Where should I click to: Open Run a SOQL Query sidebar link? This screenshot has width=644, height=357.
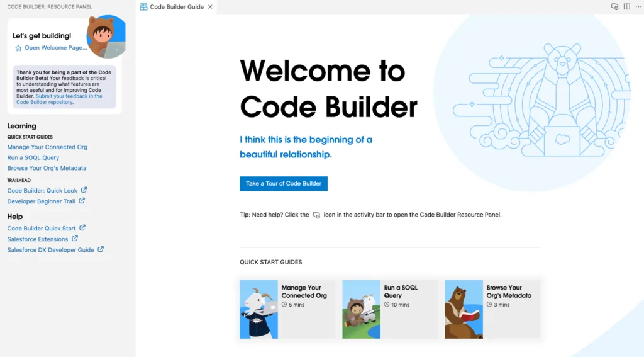point(33,157)
